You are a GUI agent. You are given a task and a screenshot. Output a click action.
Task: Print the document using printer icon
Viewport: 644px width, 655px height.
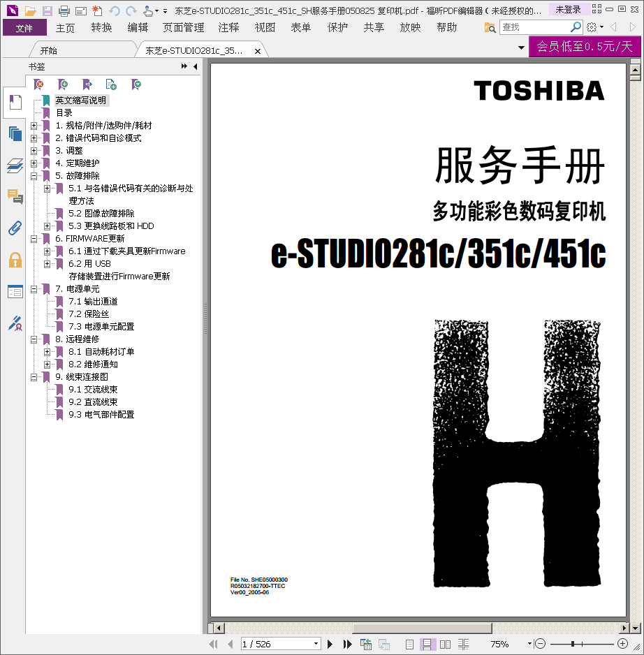(x=64, y=11)
